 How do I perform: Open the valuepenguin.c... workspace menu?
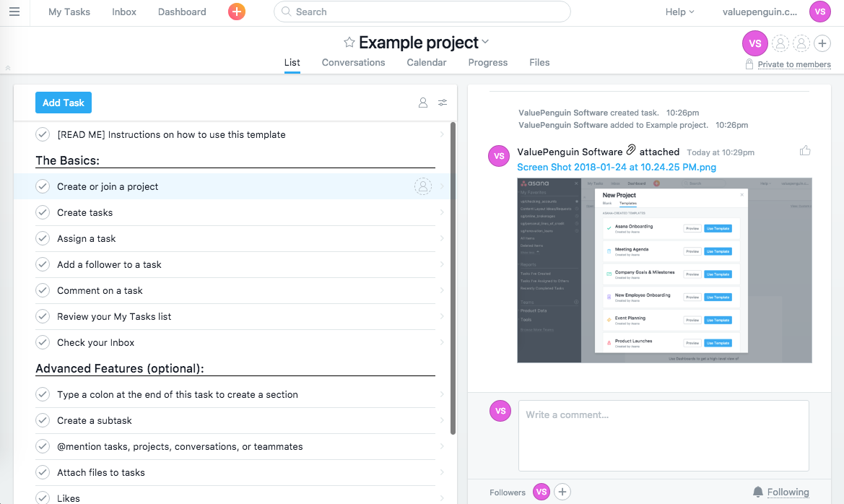tap(760, 12)
